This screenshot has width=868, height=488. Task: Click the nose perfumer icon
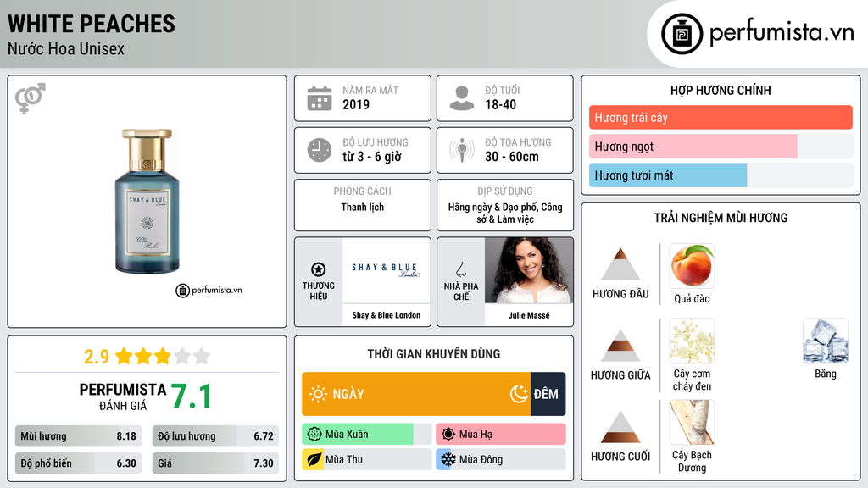point(460,269)
